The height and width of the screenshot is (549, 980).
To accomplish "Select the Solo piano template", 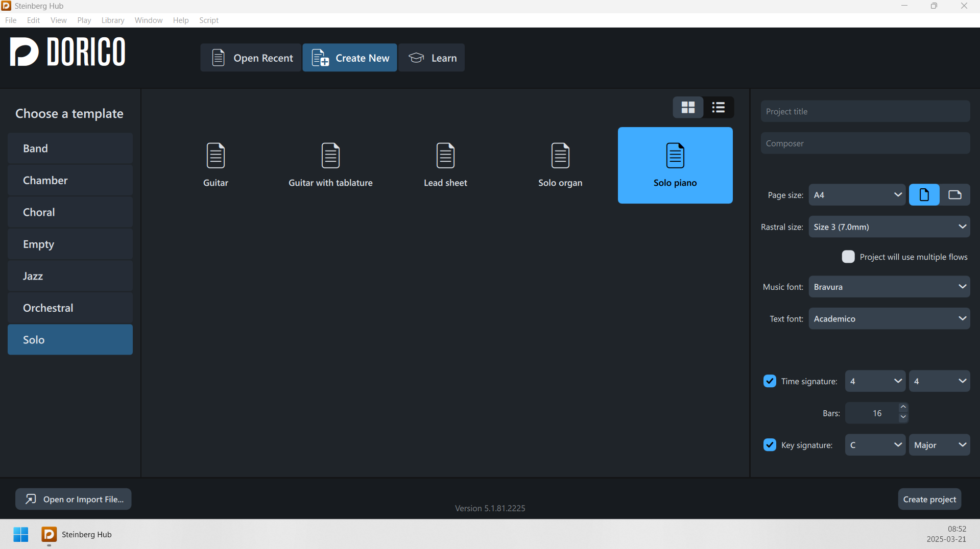I will pyautogui.click(x=675, y=165).
